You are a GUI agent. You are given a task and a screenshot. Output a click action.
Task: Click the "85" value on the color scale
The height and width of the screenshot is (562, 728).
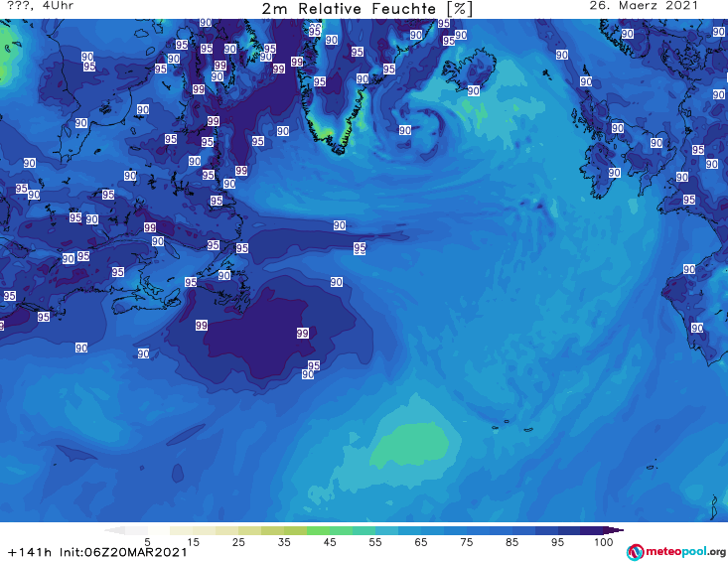pos(512,541)
